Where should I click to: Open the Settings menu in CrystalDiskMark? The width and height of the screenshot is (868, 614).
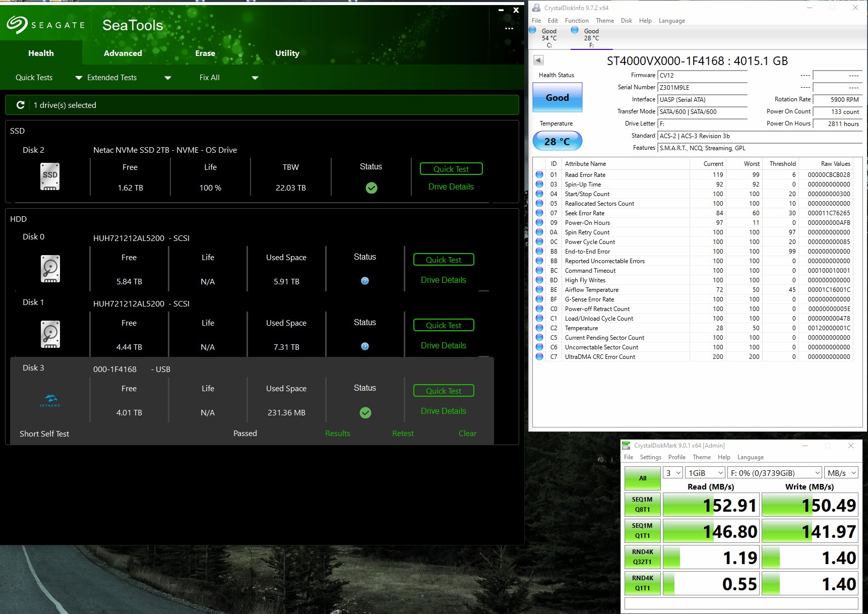(651, 457)
